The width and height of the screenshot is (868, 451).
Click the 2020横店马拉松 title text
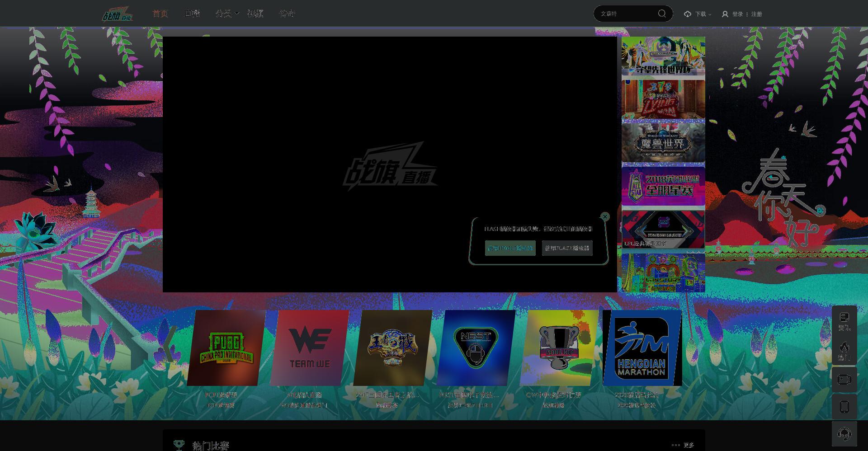pos(637,395)
